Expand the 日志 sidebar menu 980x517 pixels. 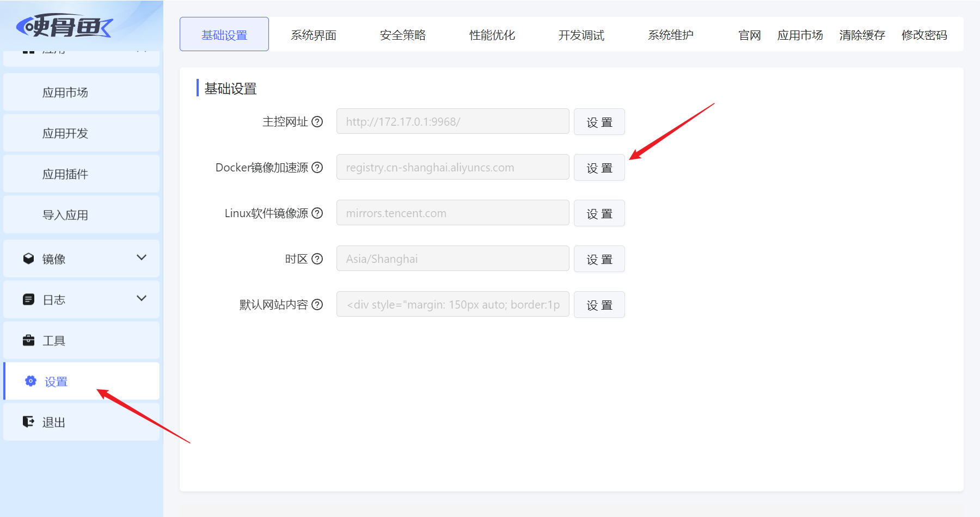click(x=142, y=298)
